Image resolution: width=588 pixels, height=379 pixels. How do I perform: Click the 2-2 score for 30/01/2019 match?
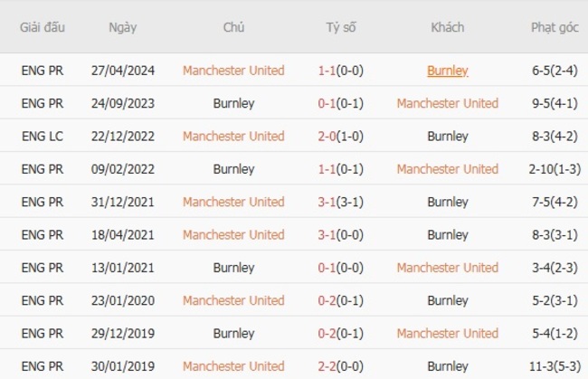[x=341, y=366]
